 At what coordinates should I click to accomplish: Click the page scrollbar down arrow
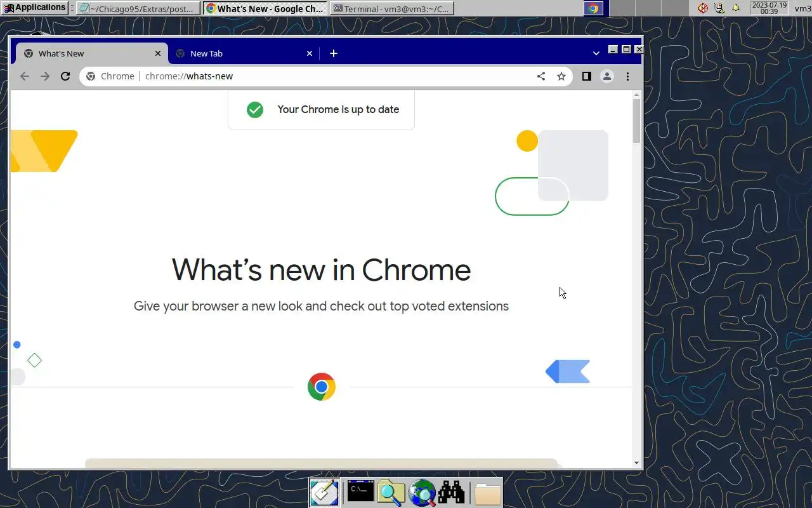click(637, 463)
